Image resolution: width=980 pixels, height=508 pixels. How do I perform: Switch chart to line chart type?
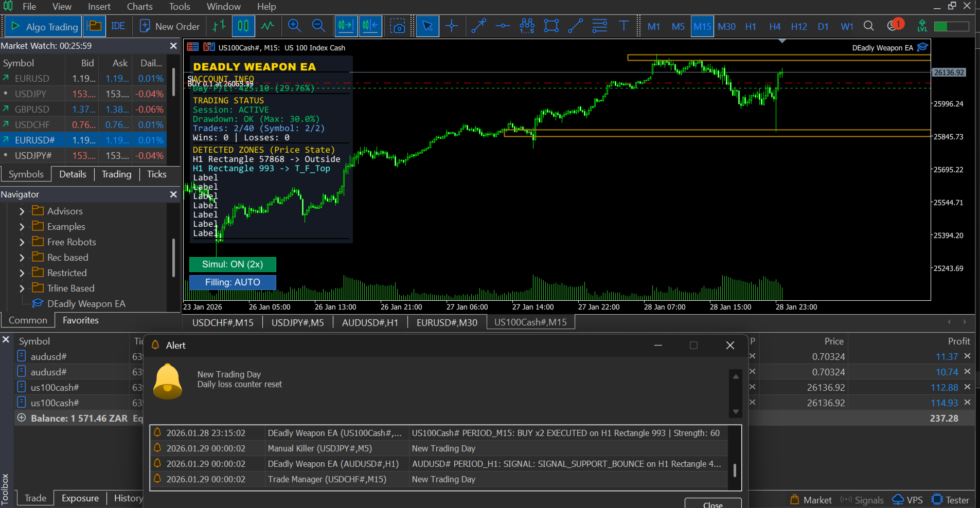click(x=268, y=26)
